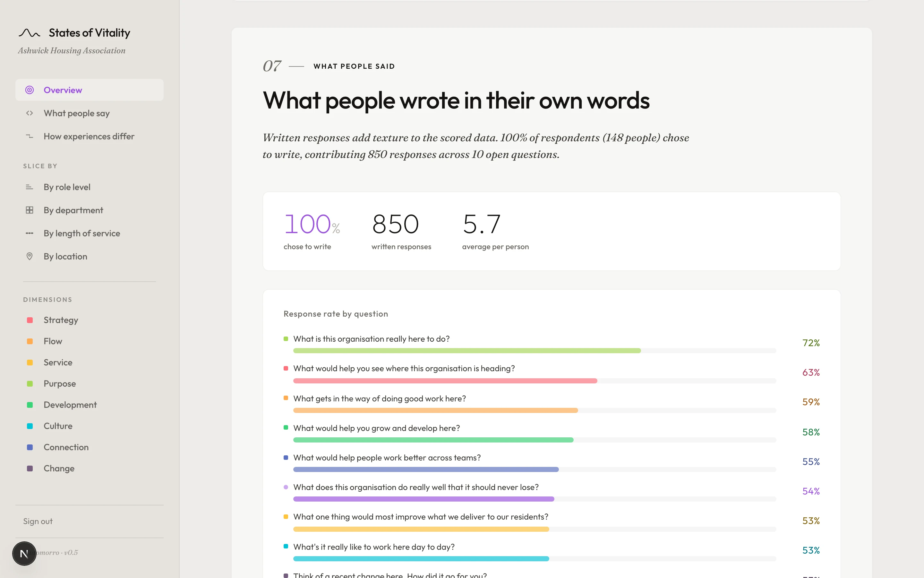Click the 53% value for day to day question

point(811,550)
